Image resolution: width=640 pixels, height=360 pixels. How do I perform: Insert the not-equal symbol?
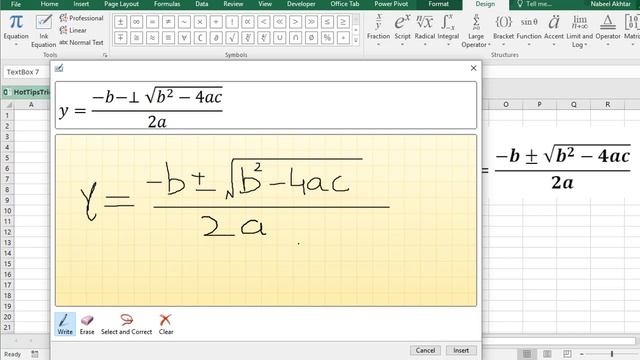(168, 22)
